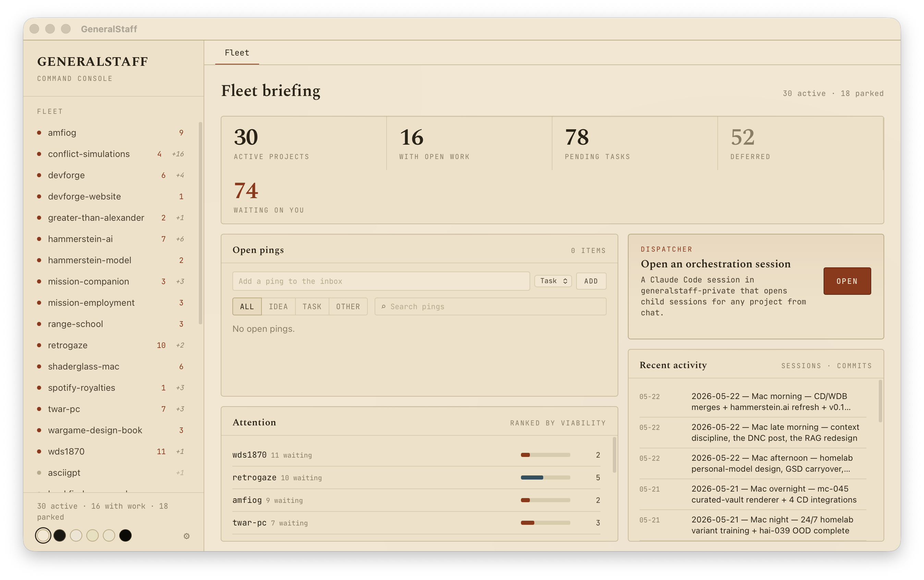
Task: Open Mac morning CD/WDB merges activity entry
Action: (x=753, y=402)
